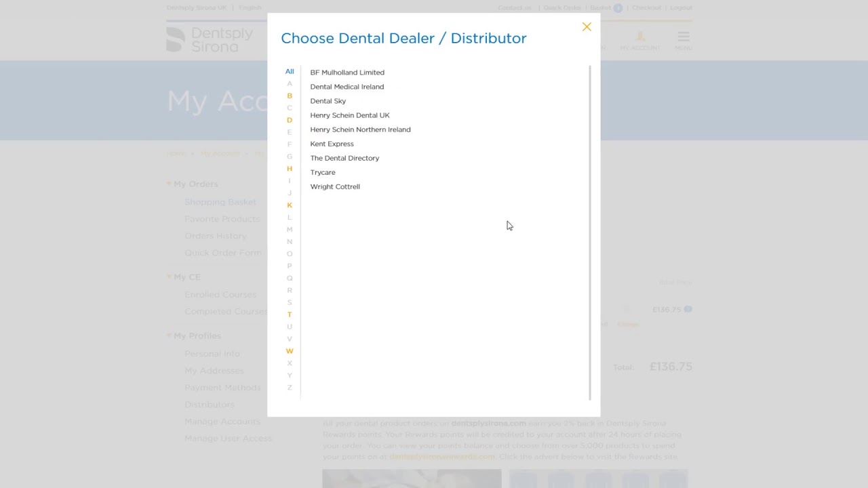
Task: Filter distributors by letter B
Action: point(290,96)
